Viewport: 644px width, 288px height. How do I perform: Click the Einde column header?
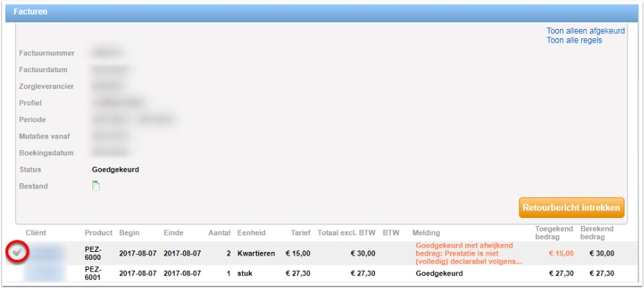pos(173,233)
